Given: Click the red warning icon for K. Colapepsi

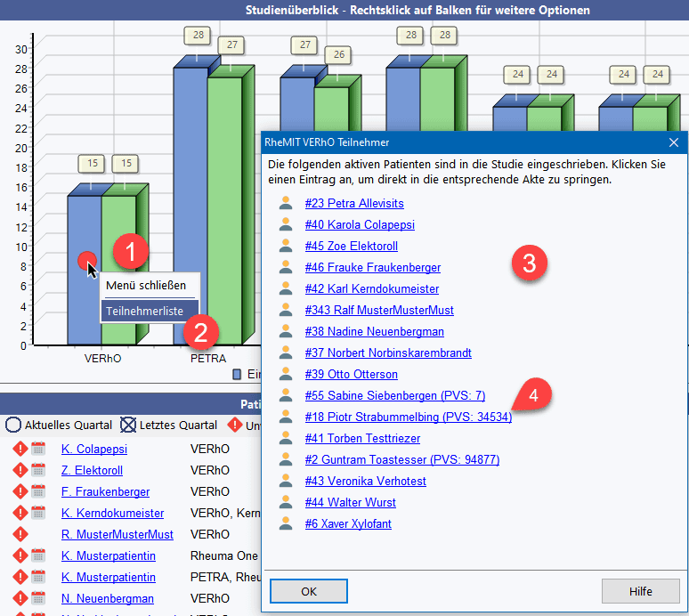Looking at the screenshot, I should pyautogui.click(x=20, y=450).
